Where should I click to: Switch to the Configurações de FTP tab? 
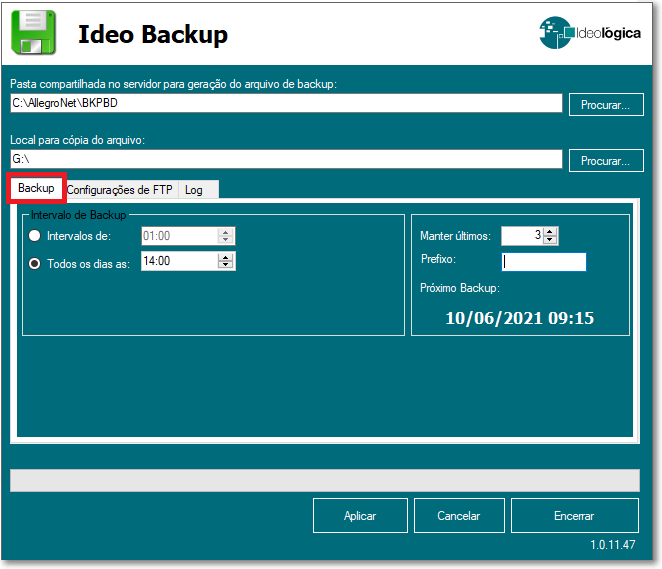(119, 190)
